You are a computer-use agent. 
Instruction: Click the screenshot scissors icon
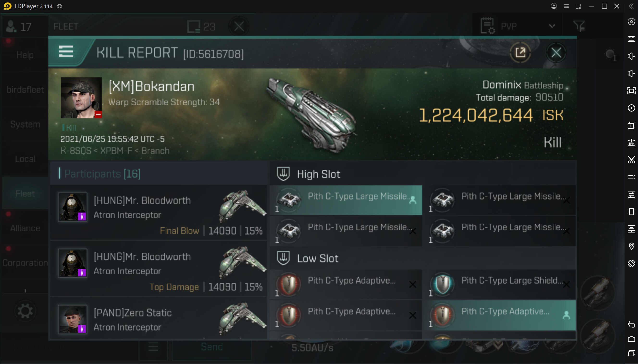[x=631, y=160]
